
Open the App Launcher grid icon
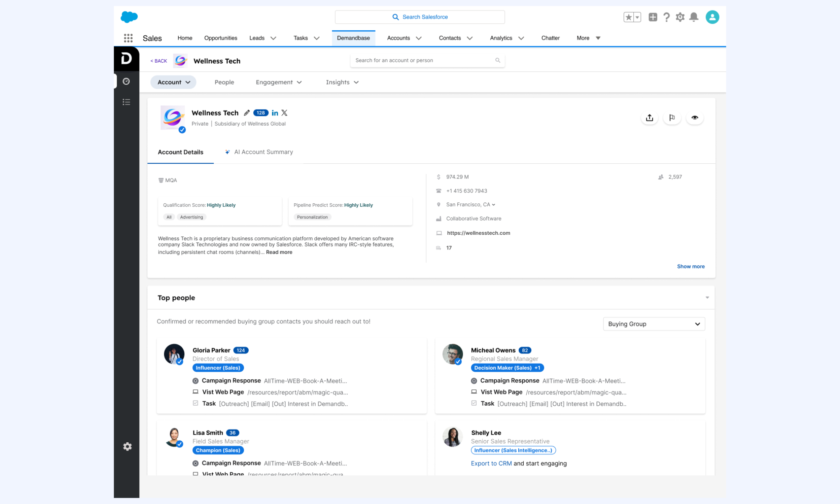(128, 38)
